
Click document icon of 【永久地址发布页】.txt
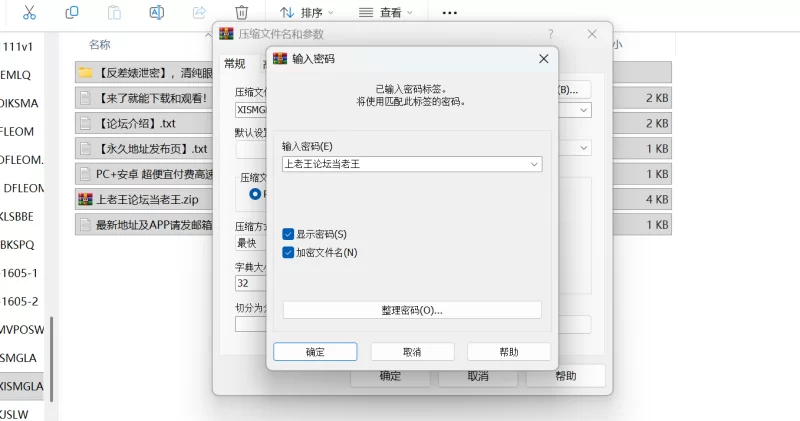[85, 148]
